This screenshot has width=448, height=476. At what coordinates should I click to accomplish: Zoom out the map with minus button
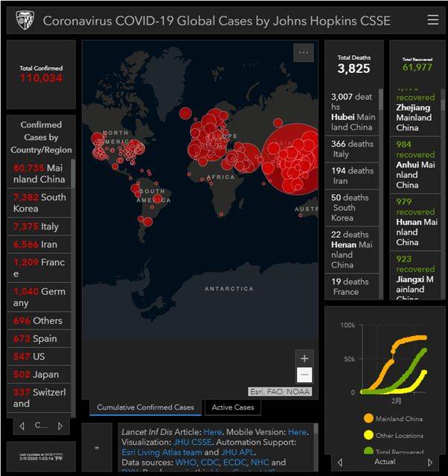[304, 375]
